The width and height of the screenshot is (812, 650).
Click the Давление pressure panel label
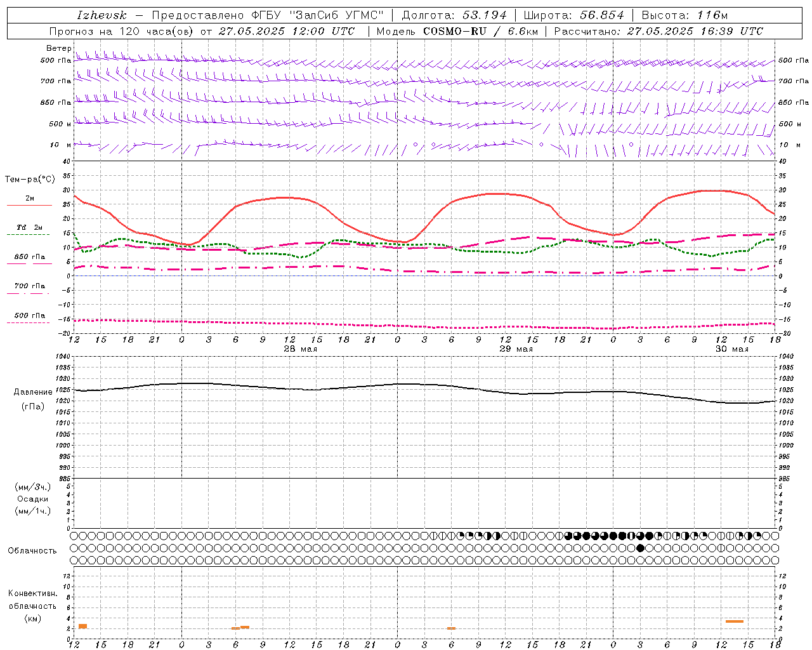pos(33,392)
